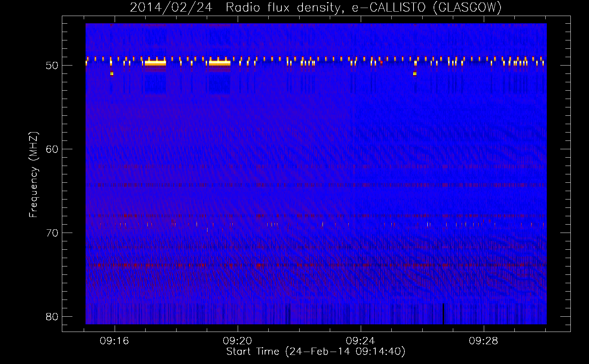
Task: Click the 09:20 time tick label
Action: point(237,341)
